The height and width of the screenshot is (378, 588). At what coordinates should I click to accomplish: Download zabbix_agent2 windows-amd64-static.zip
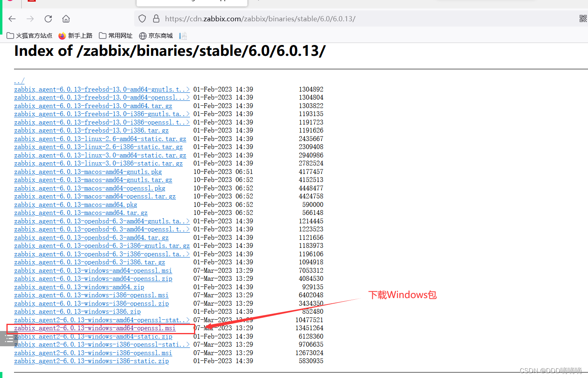tap(93, 336)
